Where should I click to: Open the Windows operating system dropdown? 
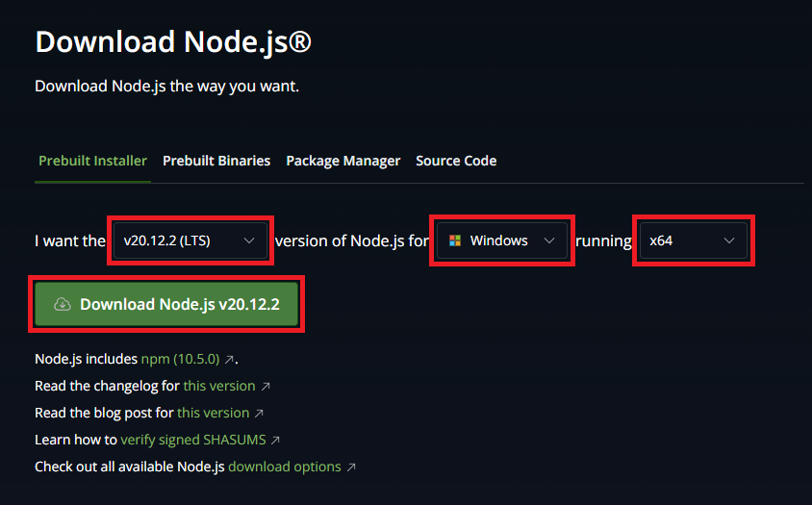point(502,240)
